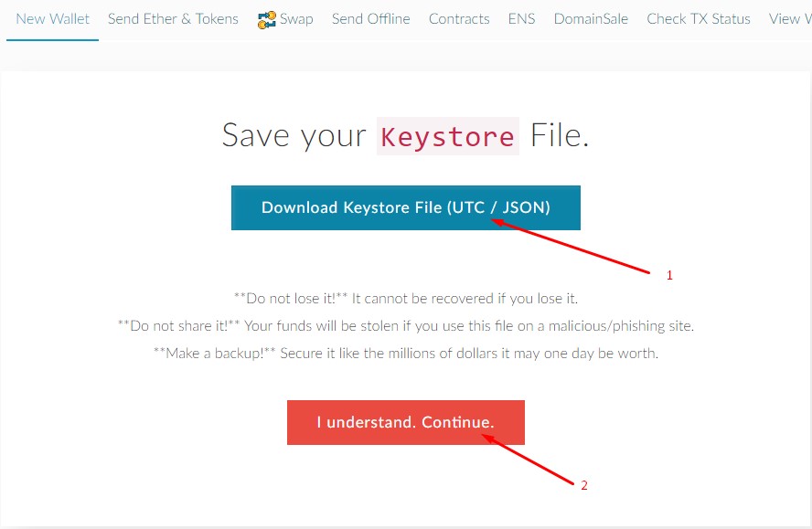Select the Check TX Status tab
The image size is (812, 529).
click(698, 18)
